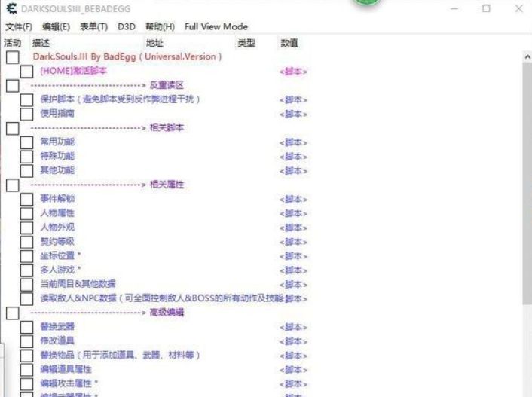Select the 使用指南 row text
Screen dimensions: 532x397
click(x=57, y=113)
